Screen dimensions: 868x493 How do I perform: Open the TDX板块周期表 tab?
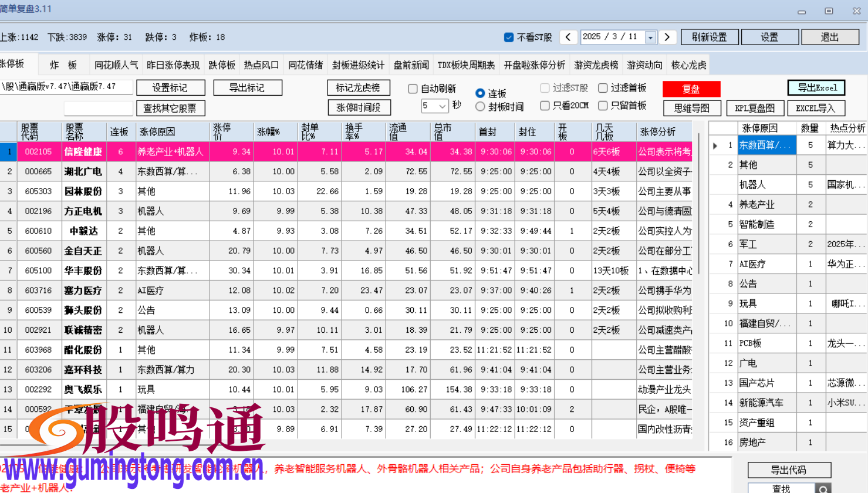466,65
